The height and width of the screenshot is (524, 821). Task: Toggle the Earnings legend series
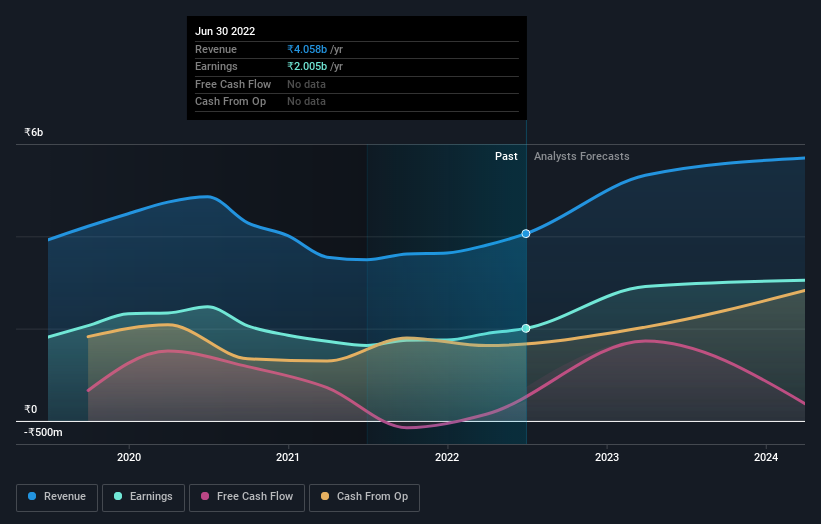[143, 497]
